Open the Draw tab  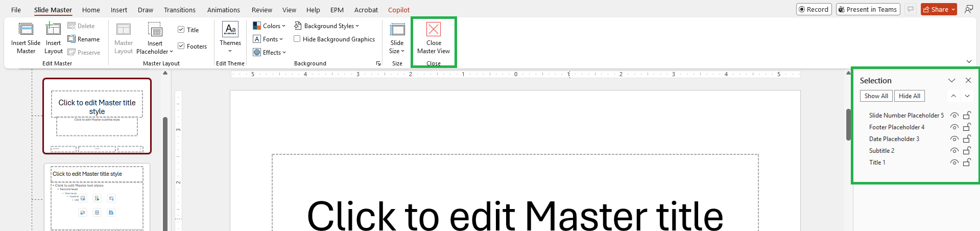(146, 10)
